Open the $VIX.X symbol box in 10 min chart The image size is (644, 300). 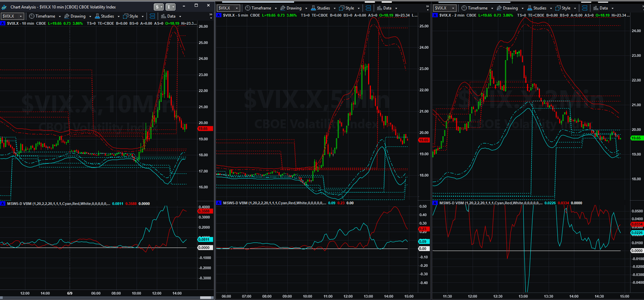pyautogui.click(x=12, y=16)
